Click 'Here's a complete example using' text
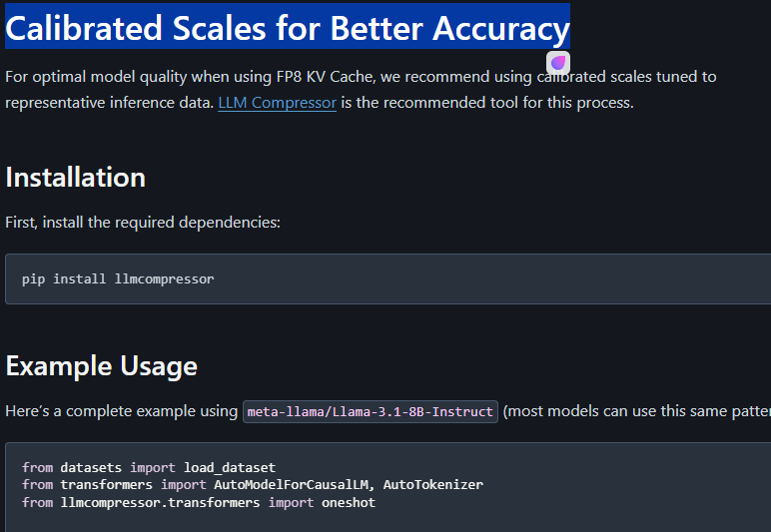Viewport: 771px width, 532px height. 122,411
